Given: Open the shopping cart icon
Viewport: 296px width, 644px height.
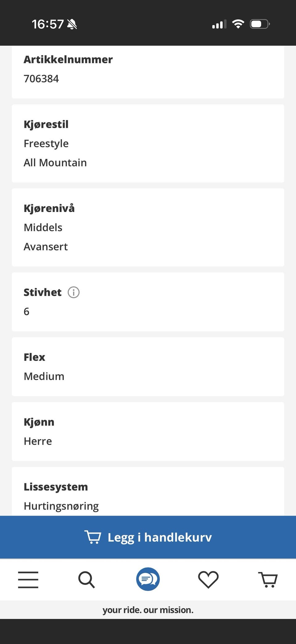Looking at the screenshot, I should 268,579.
